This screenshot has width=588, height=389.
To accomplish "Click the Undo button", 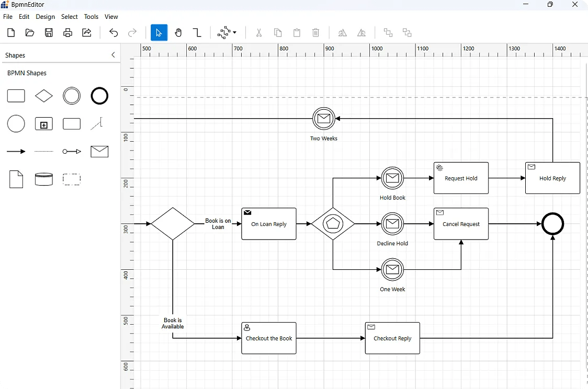I will pyautogui.click(x=114, y=32).
